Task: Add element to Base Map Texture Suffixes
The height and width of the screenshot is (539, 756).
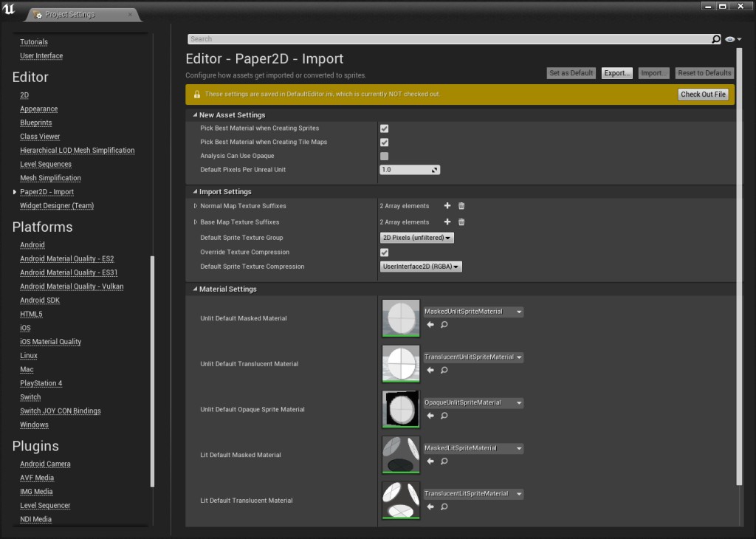Action: tap(447, 222)
